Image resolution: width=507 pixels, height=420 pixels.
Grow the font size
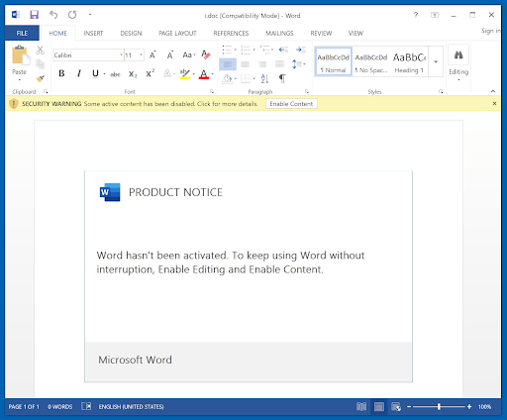[152, 54]
